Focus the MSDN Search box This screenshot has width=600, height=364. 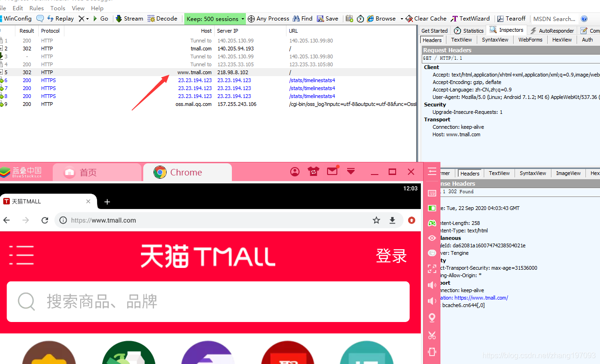coord(554,19)
